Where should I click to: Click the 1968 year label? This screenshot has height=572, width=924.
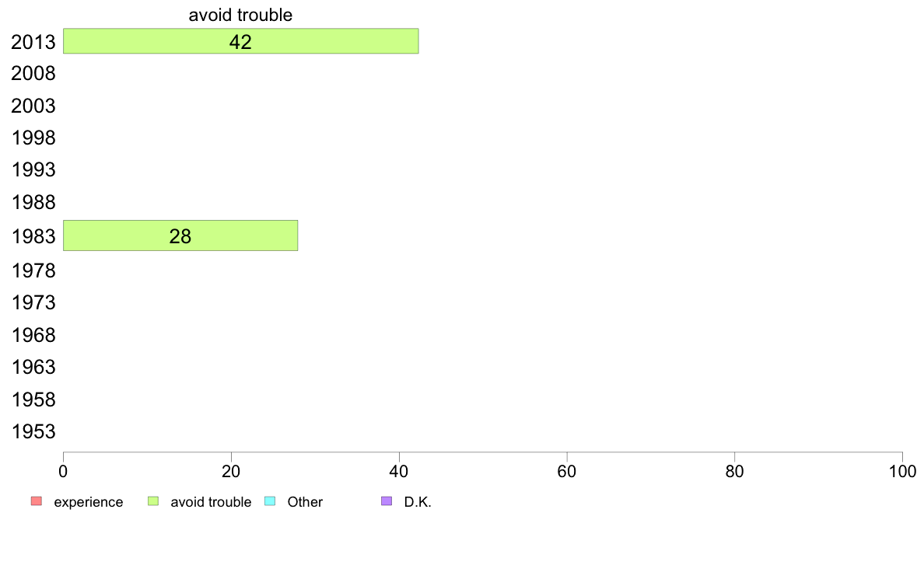(33, 335)
